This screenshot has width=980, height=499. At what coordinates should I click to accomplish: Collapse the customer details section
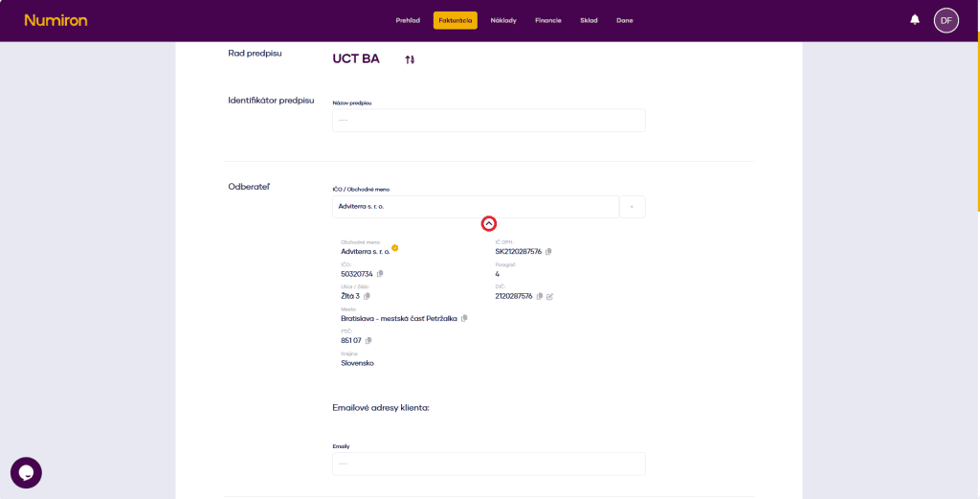click(x=488, y=223)
